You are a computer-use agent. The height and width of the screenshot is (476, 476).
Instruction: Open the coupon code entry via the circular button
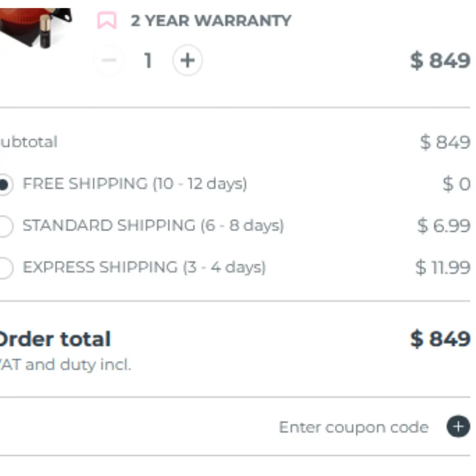point(457,426)
